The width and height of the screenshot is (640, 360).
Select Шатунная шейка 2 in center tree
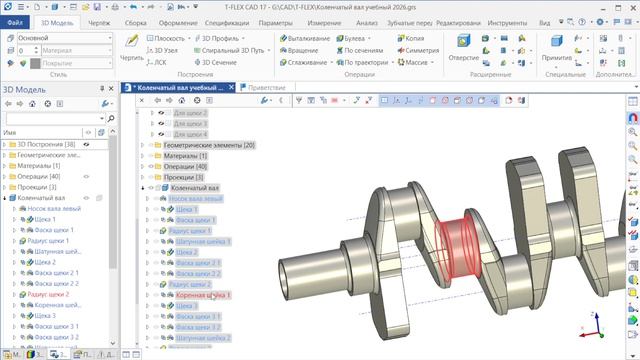pyautogui.click(x=203, y=338)
